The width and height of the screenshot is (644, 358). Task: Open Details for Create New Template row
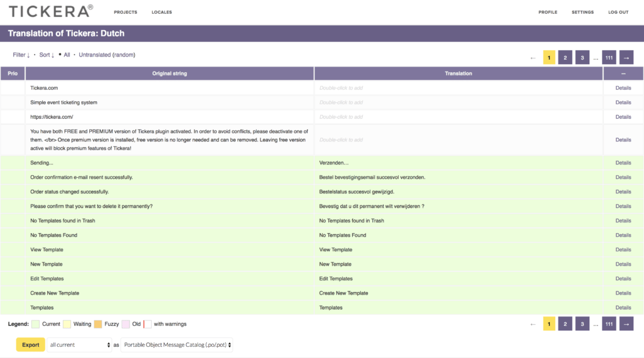point(623,293)
